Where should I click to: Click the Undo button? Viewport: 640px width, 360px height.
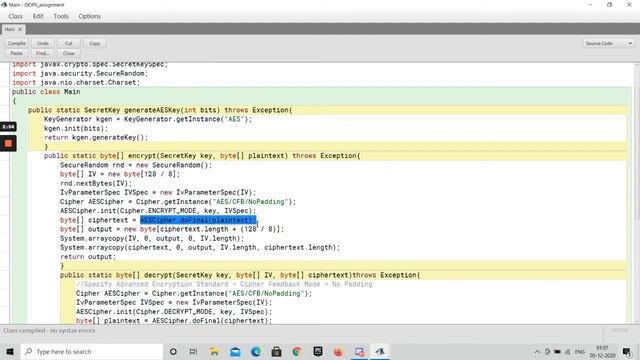[42, 43]
